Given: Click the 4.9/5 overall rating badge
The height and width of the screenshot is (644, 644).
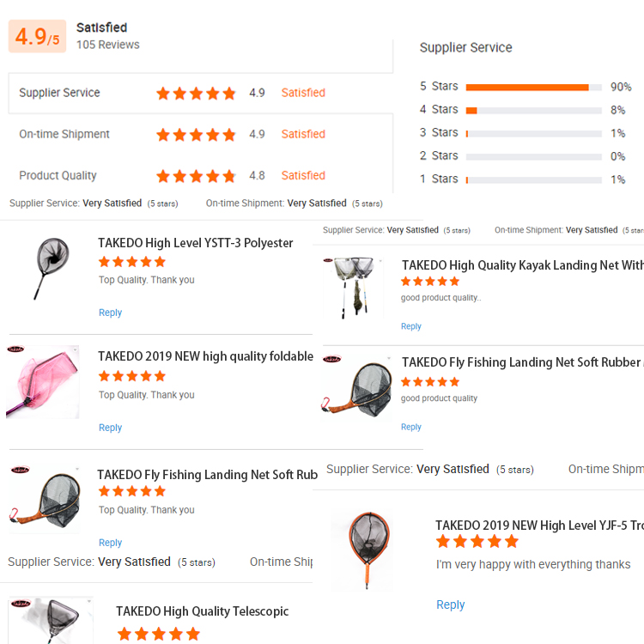Looking at the screenshot, I should [x=37, y=37].
